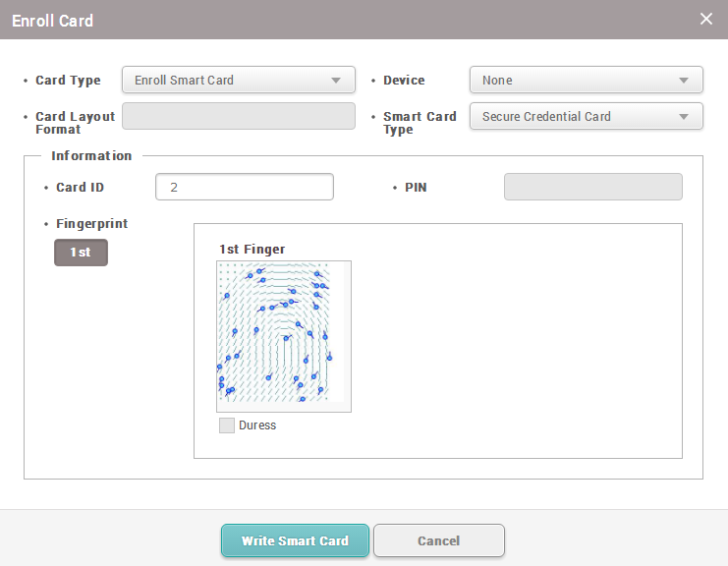Click the 1st Finger heading
The image size is (728, 566).
(x=252, y=249)
